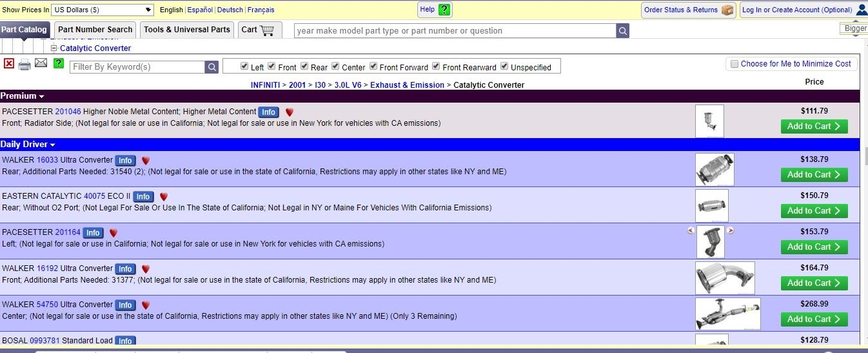This screenshot has height=353, width=868.
Task: Uncheck the Left position checkbox
Action: tap(244, 66)
